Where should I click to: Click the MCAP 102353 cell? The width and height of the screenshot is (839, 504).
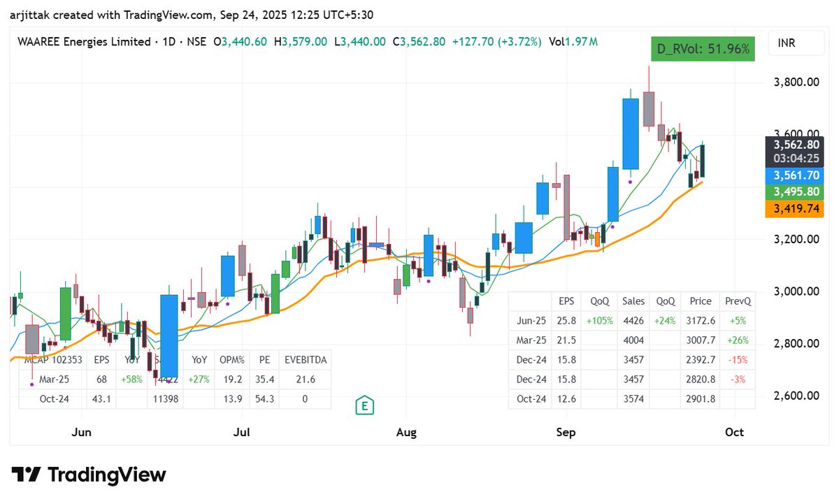[x=53, y=360]
